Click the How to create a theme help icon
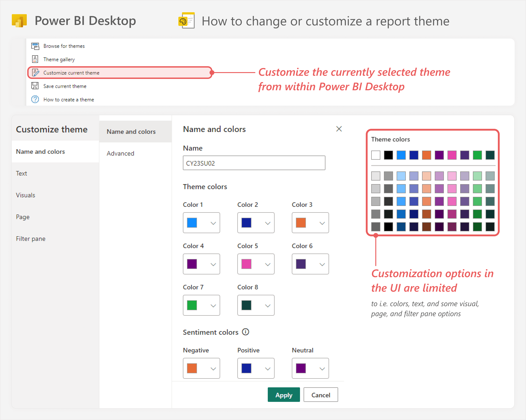This screenshot has height=420, width=526. 35,100
